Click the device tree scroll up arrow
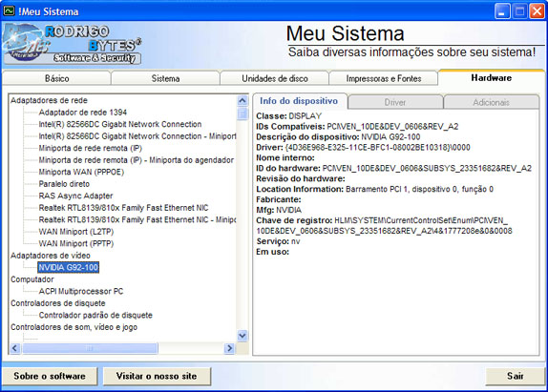The width and height of the screenshot is (548, 392). tap(242, 101)
